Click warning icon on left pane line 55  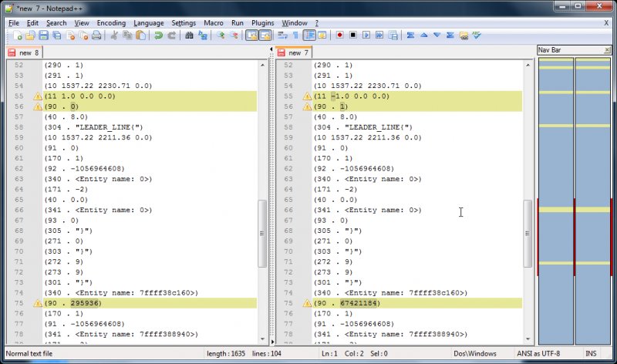pyautogui.click(x=37, y=96)
